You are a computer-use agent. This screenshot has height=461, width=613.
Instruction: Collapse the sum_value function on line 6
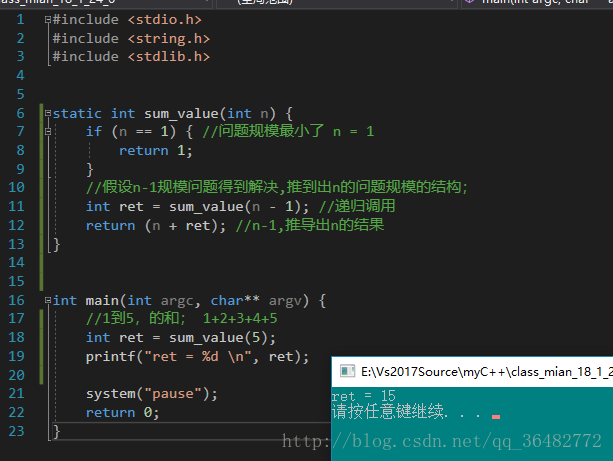pos(48,113)
